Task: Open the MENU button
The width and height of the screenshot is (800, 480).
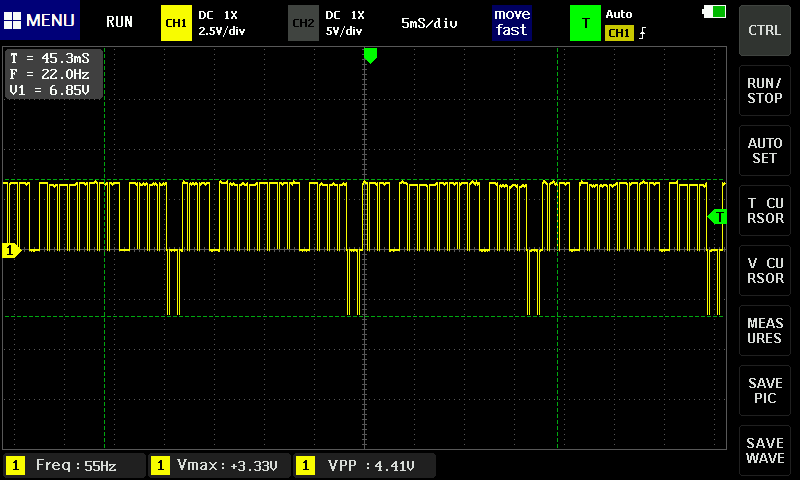Action: pyautogui.click(x=39, y=21)
